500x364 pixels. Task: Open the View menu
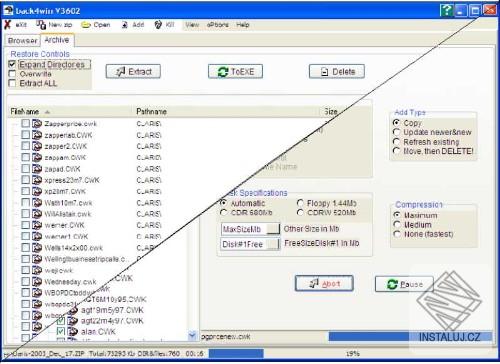pos(192,25)
